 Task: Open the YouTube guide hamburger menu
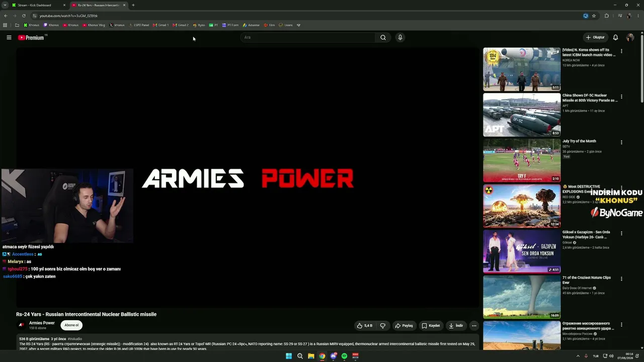coord(9,37)
